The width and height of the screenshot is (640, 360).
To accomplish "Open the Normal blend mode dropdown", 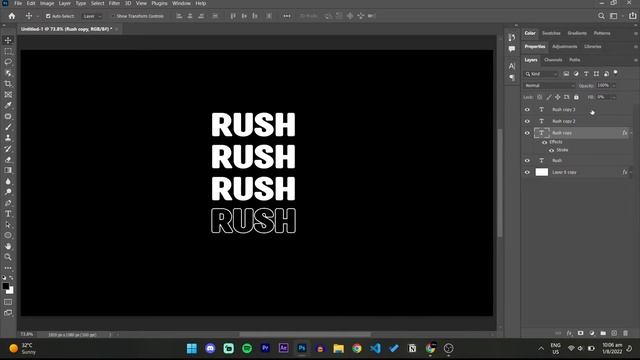I will (549, 85).
